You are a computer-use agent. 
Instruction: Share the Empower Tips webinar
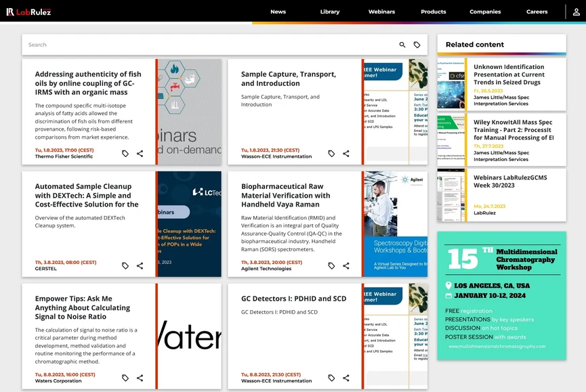[140, 378]
